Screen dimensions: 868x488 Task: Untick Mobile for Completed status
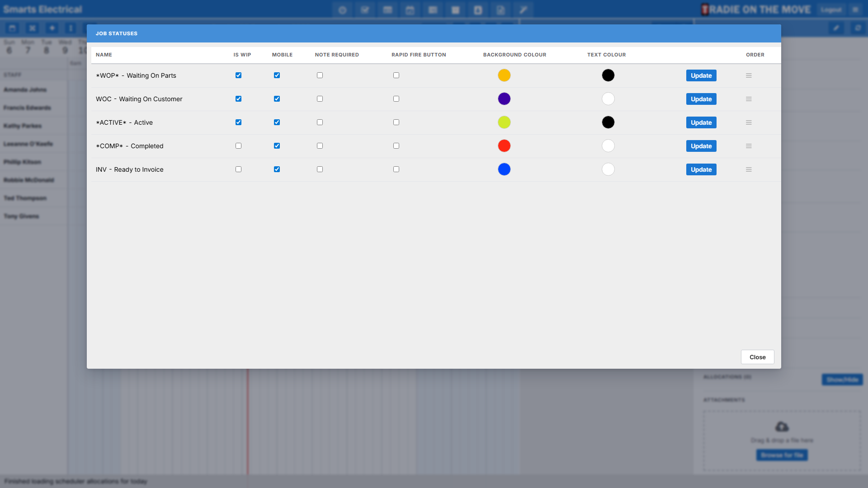[277, 146]
